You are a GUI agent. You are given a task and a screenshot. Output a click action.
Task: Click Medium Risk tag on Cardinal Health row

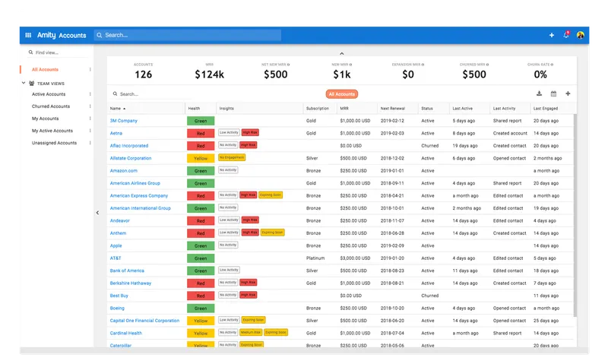point(251,333)
